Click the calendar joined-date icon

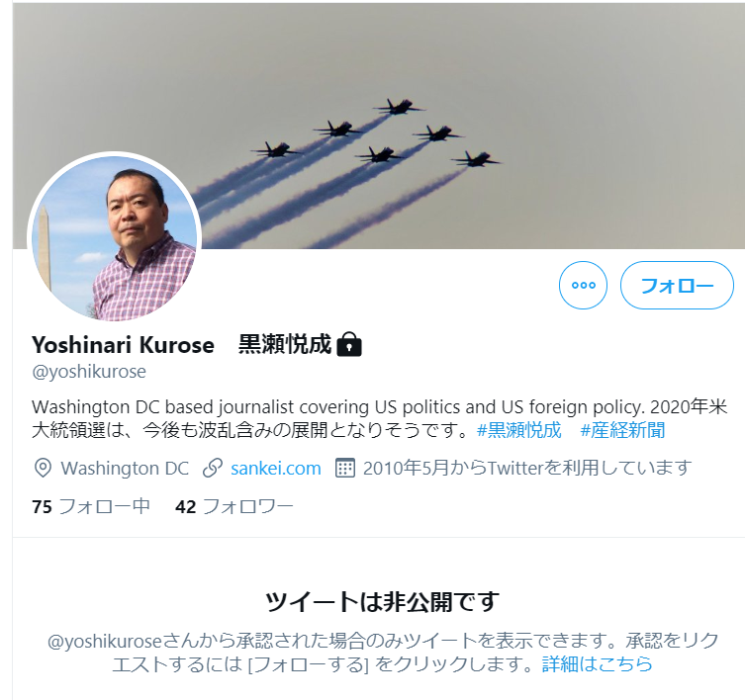tap(345, 469)
